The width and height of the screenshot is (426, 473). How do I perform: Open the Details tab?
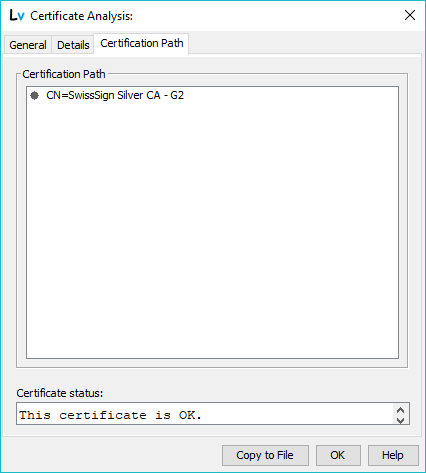pos(73,45)
